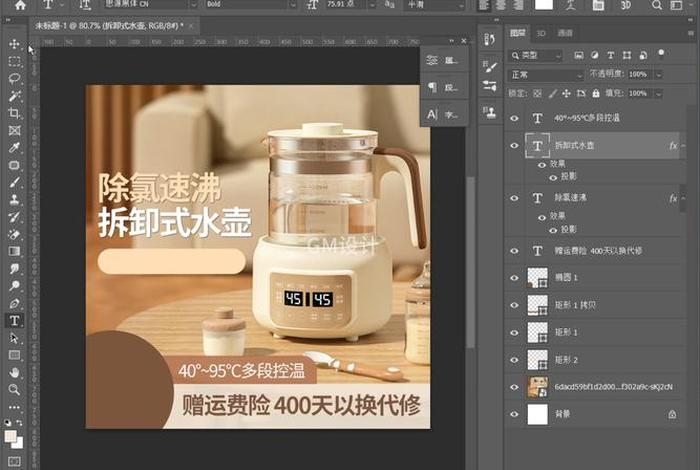This screenshot has height=470, width=700.
Task: Select the Move tool
Action: pos(15,45)
